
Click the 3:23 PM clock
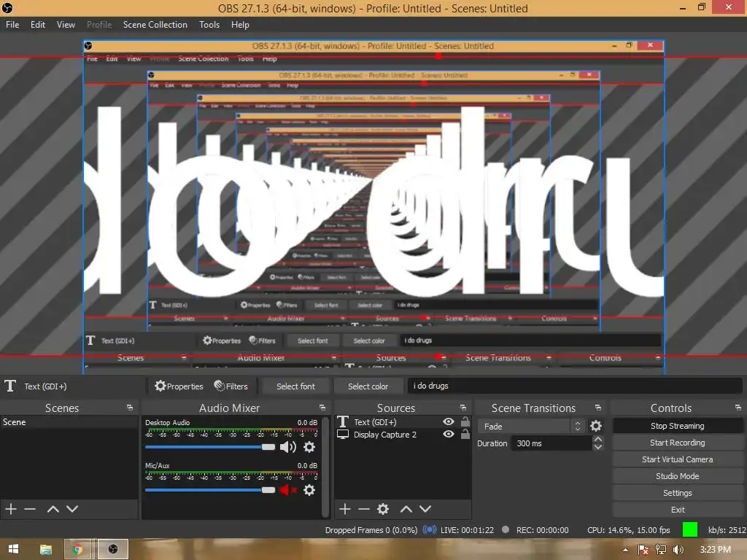click(x=715, y=550)
